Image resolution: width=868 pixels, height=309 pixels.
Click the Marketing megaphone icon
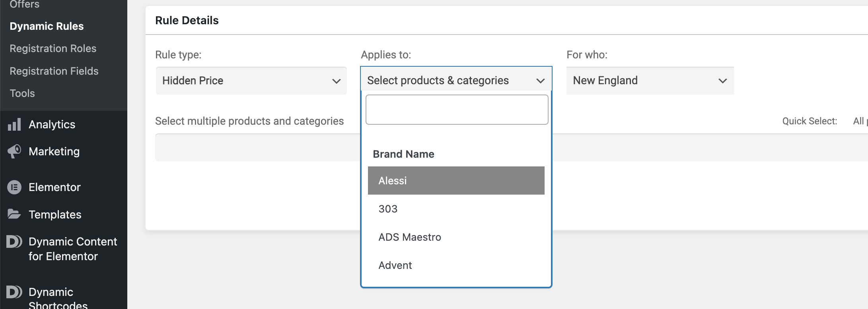(14, 151)
